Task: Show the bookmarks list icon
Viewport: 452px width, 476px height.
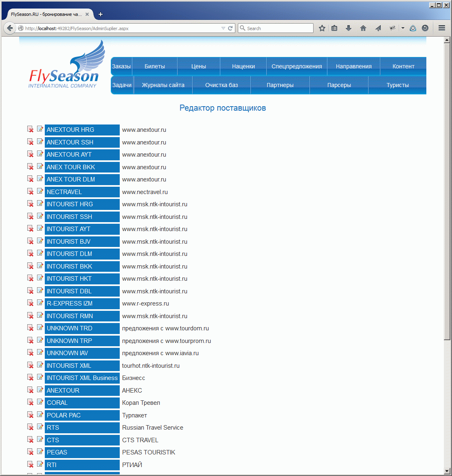Action: coord(334,28)
